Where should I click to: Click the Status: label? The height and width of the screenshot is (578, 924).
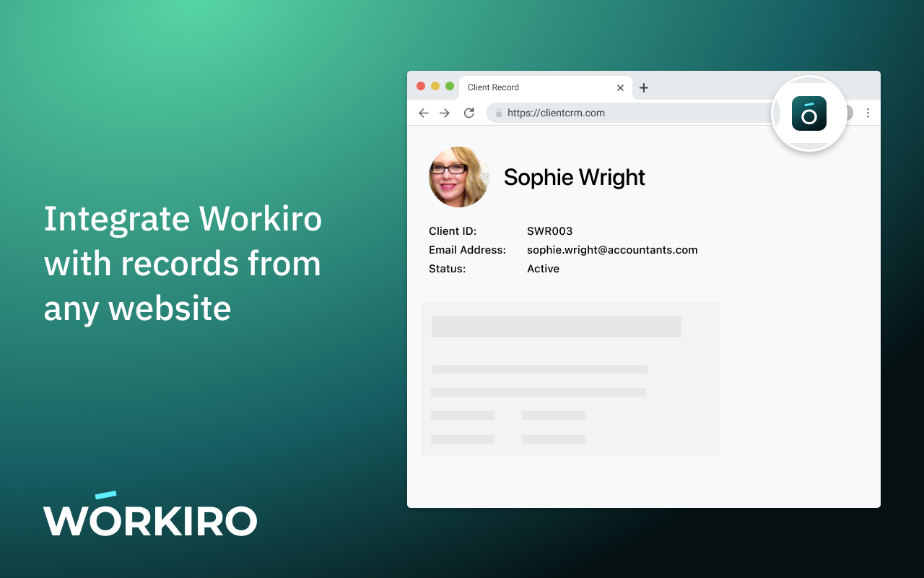[447, 269]
